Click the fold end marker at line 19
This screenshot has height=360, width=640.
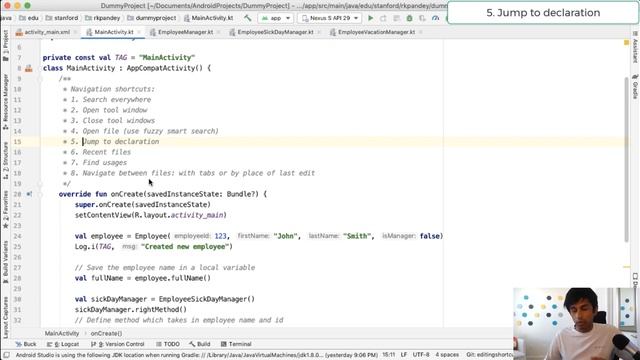coord(40,184)
